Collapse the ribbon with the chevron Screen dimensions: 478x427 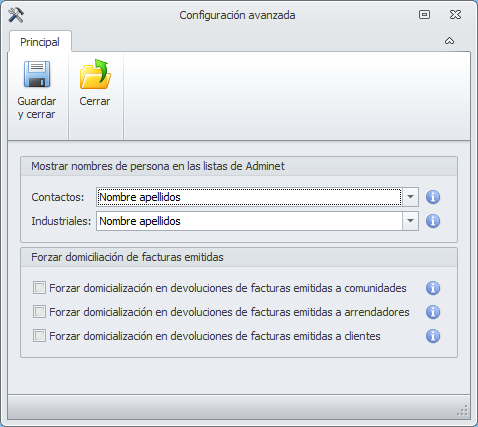click(449, 41)
